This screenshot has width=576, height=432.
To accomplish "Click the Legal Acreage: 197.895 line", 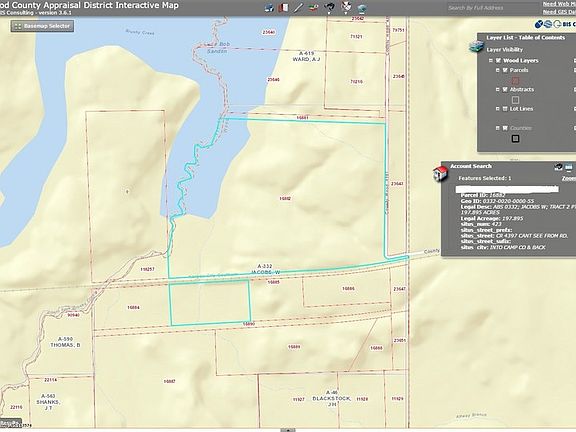I will tap(492, 219).
